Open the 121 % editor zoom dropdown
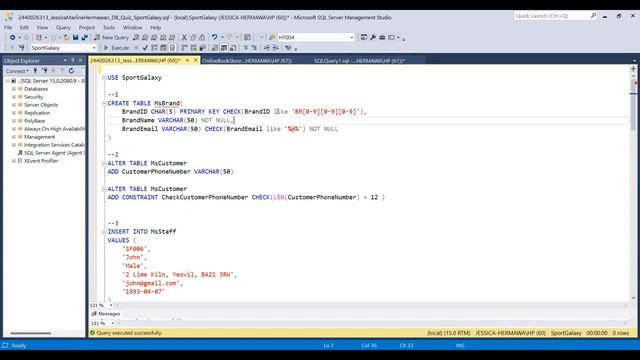The height and width of the screenshot is (360, 640). pyautogui.click(x=111, y=305)
